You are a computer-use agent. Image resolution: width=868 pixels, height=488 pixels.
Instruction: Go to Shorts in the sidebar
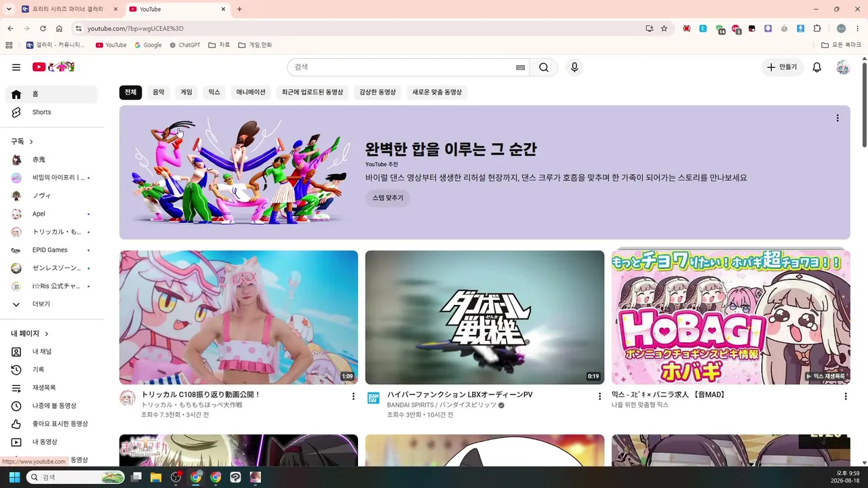click(x=52, y=113)
